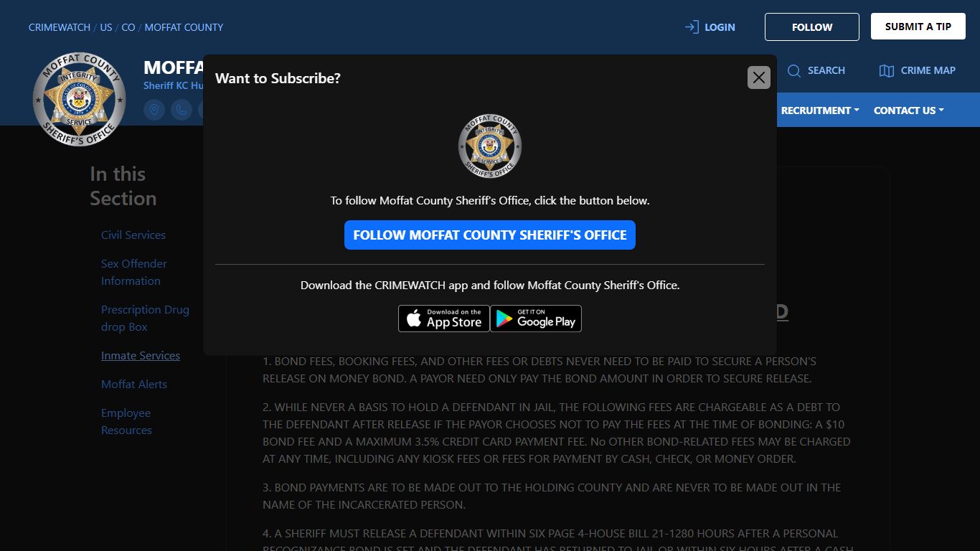
Task: Open the App Store download badge
Action: click(444, 319)
